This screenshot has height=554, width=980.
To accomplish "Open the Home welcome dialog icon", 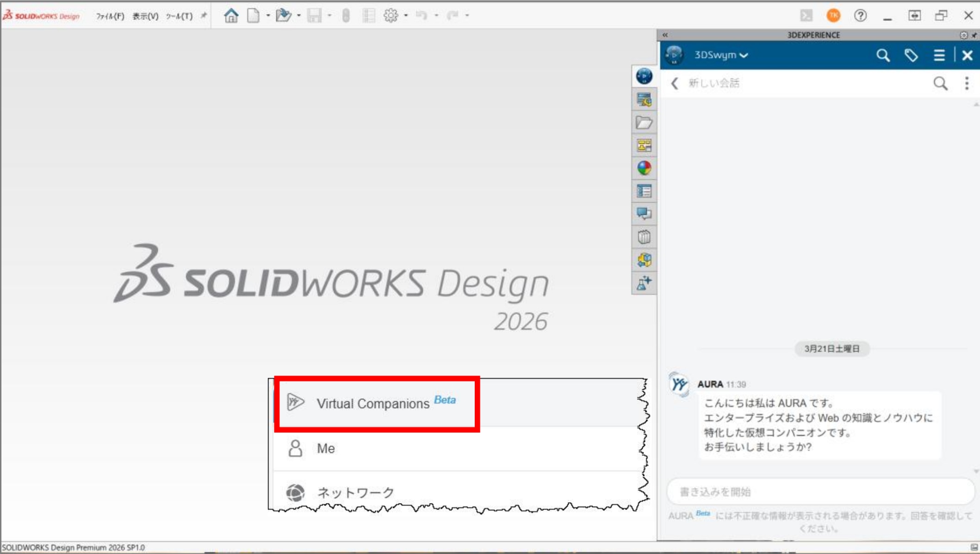I will (x=231, y=16).
